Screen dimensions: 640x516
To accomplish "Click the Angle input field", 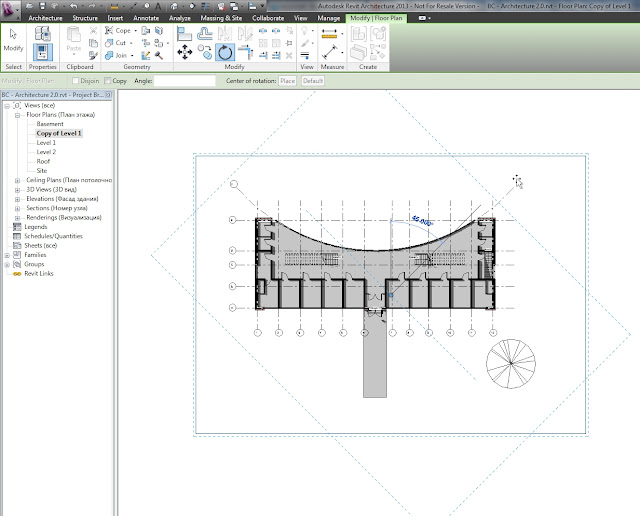I will 184,80.
